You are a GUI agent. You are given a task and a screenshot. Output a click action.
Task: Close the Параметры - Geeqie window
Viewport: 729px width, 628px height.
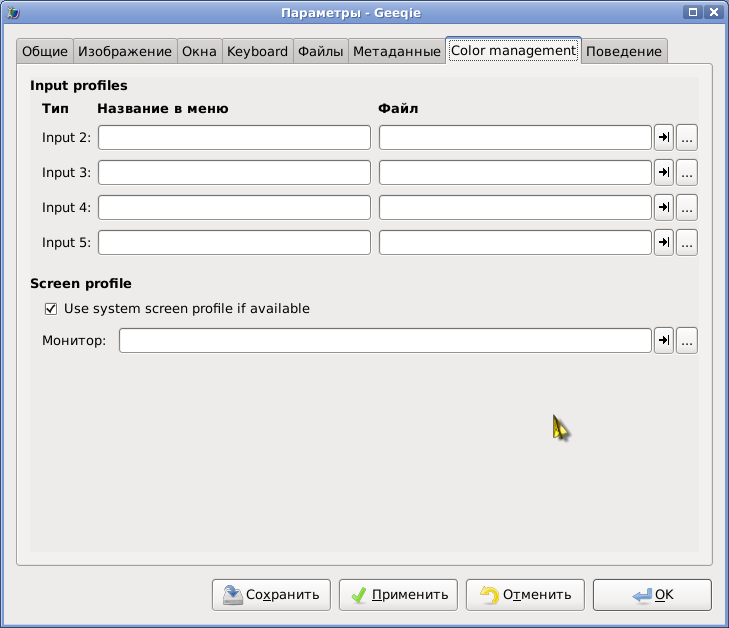click(x=714, y=12)
